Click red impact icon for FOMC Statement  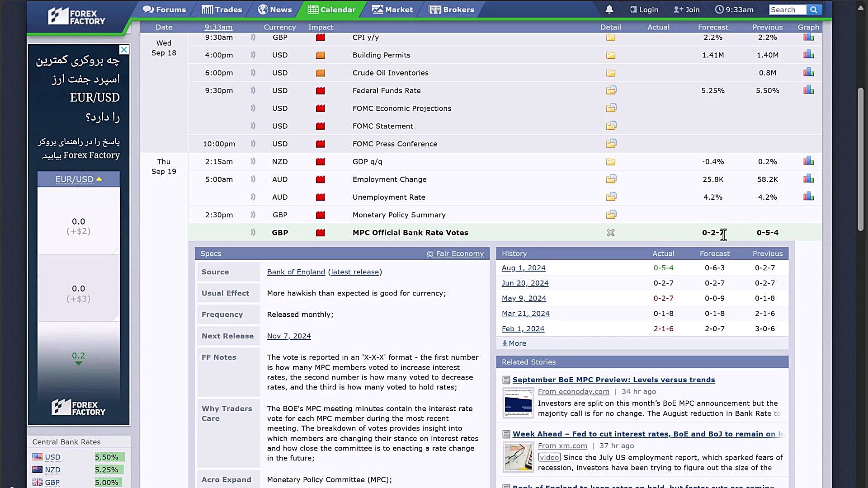pos(321,126)
